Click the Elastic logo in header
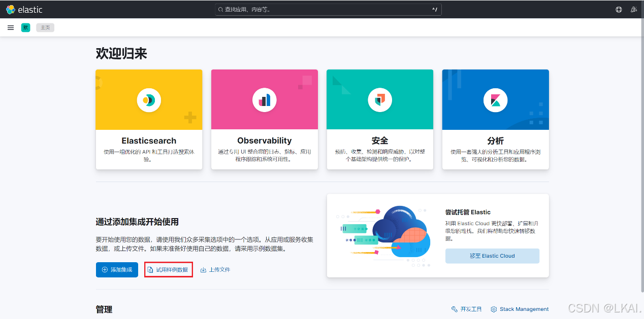644x319 pixels. pos(24,9)
